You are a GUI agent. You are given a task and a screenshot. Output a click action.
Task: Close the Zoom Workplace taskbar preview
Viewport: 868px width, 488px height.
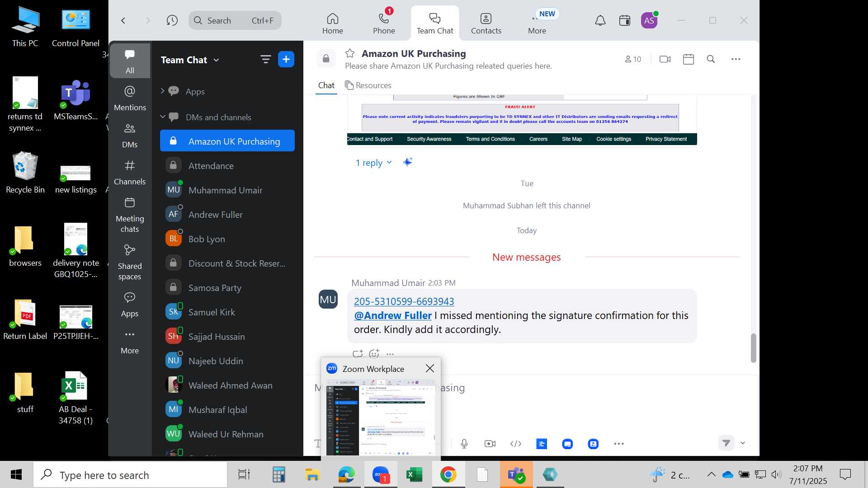tap(429, 369)
